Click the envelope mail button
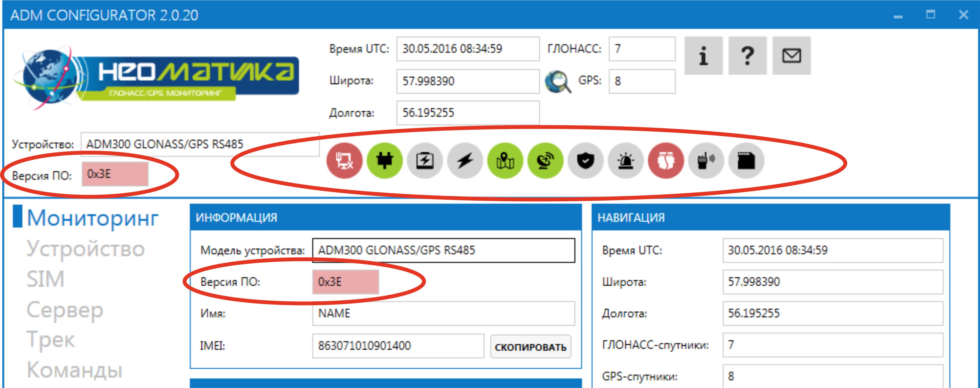The image size is (980, 388). coord(791,56)
